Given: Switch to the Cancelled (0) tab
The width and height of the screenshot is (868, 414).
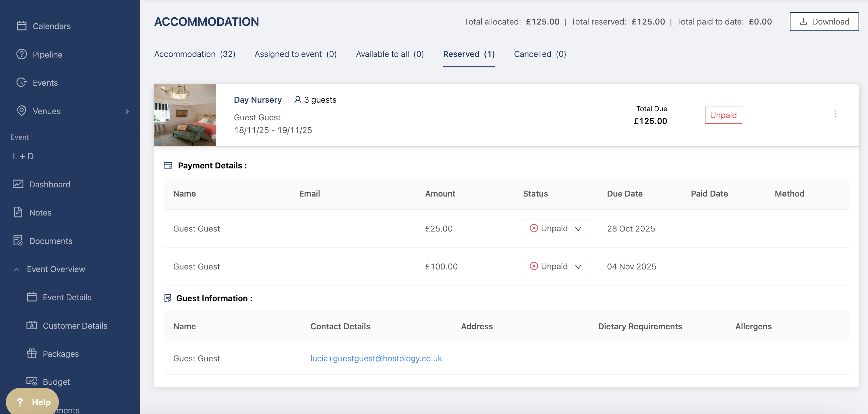Looking at the screenshot, I should click(x=539, y=54).
